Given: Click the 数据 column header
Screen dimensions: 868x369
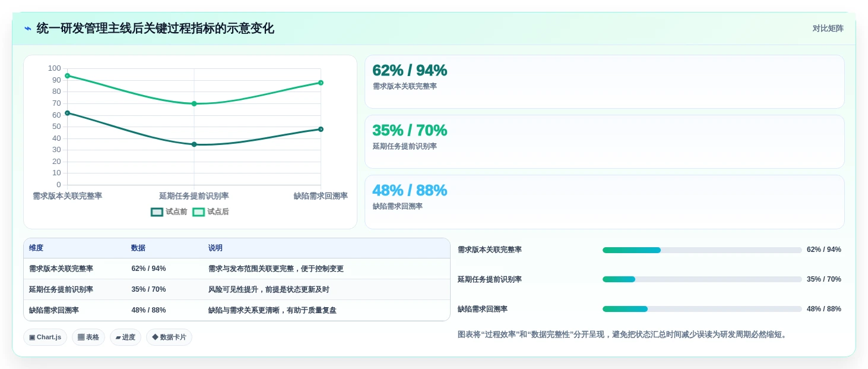Looking at the screenshot, I should pyautogui.click(x=138, y=248).
